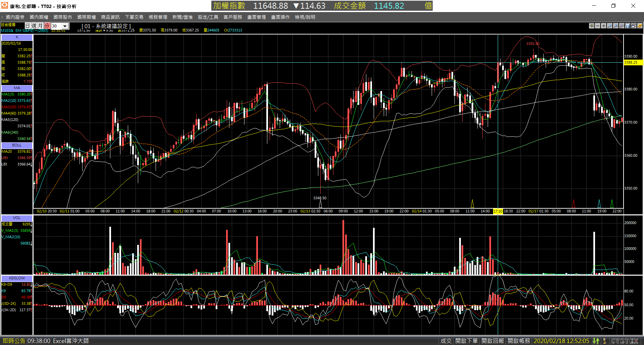Click the KDSLOW indicator panel header
644x345 pixels.
(17, 278)
